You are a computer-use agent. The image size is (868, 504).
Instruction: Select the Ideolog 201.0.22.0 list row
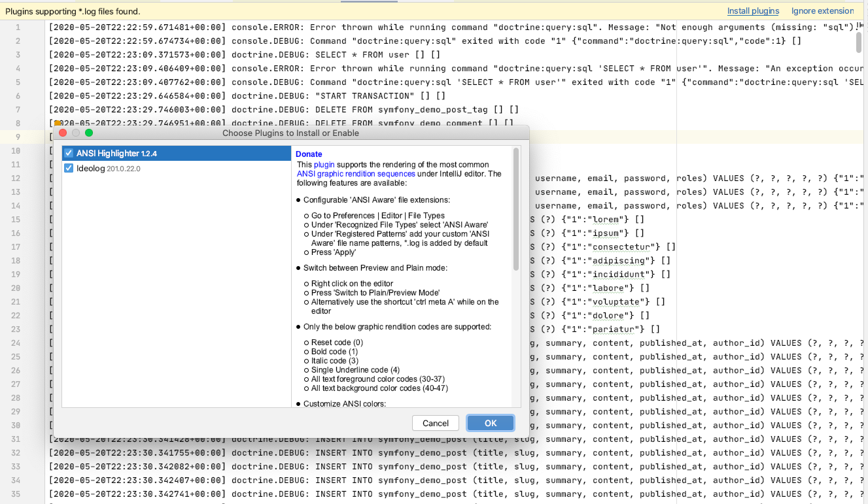tap(177, 168)
